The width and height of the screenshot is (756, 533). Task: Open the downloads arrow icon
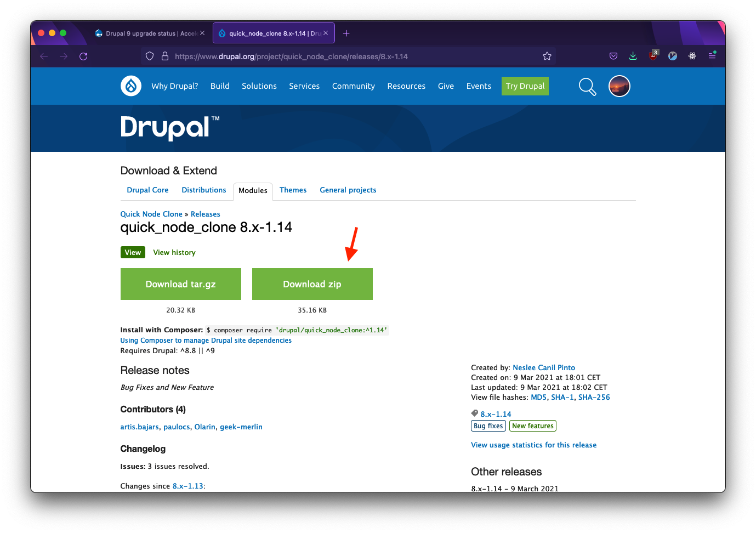(x=633, y=56)
